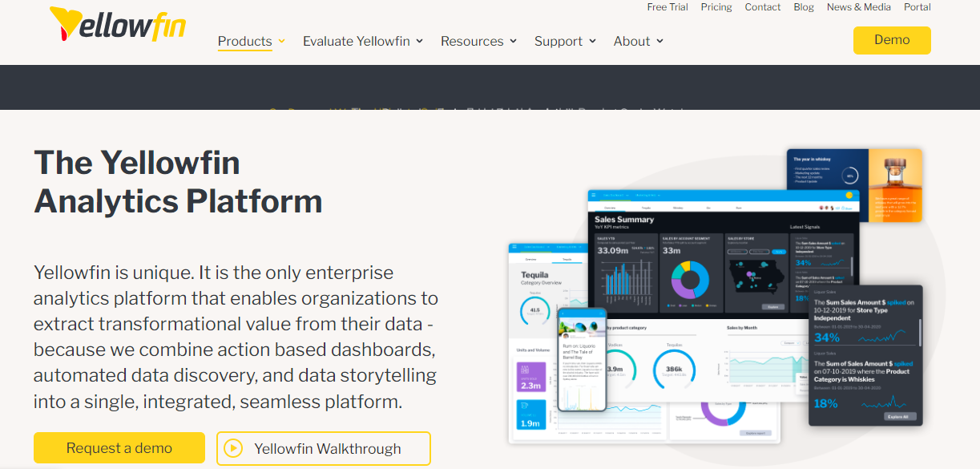Click the Request a demo button
Viewport: 980px width, 469px height.
(x=119, y=448)
